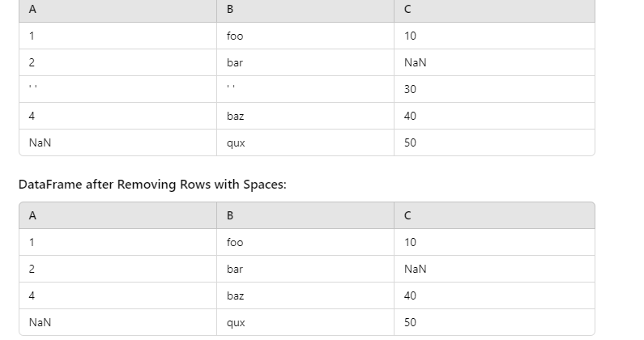This screenshot has height=340, width=644.
Task: Click column header C in second table
Action: pyautogui.click(x=494, y=215)
